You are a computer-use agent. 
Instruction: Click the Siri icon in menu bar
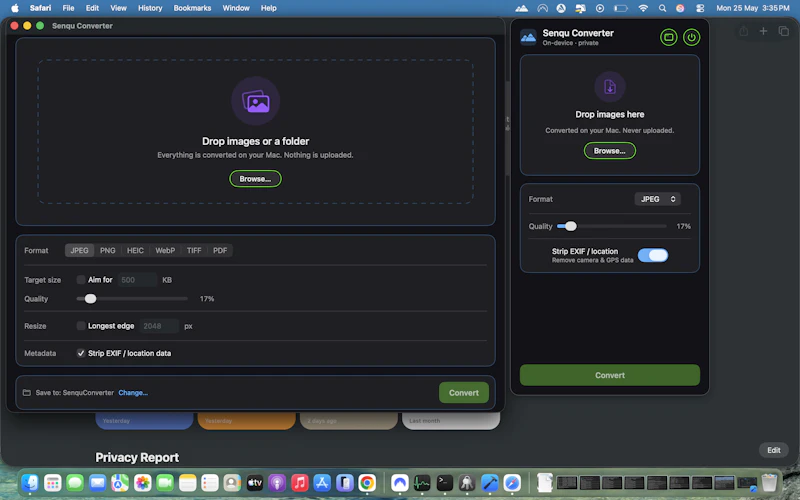click(680, 8)
